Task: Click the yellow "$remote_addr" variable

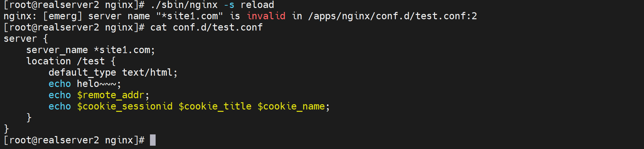Action: [x=110, y=95]
